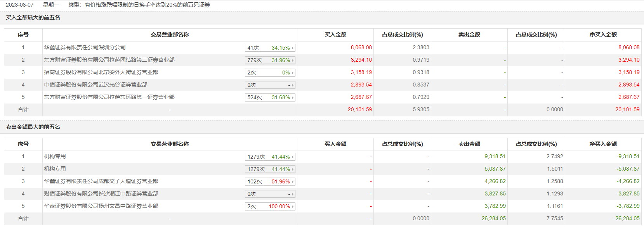
Task: Expand the 524次 31.68% stats dropdown
Action: pyautogui.click(x=270, y=97)
